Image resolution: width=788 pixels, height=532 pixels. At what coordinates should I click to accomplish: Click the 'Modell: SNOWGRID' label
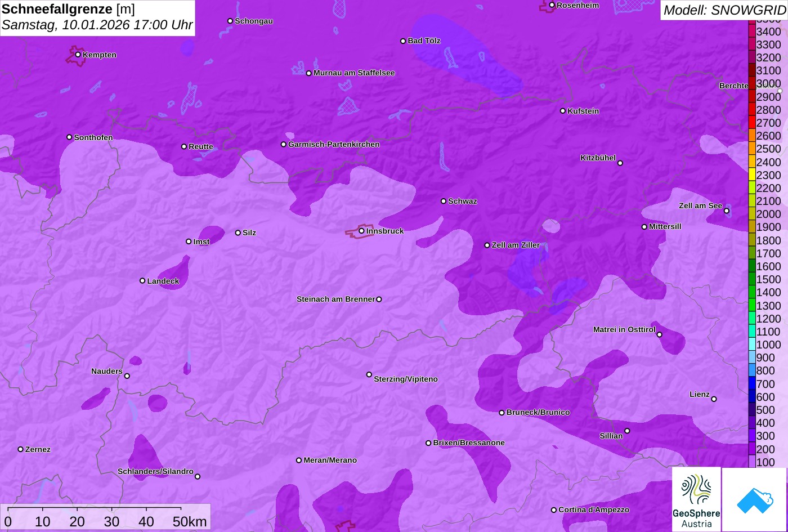(x=724, y=10)
